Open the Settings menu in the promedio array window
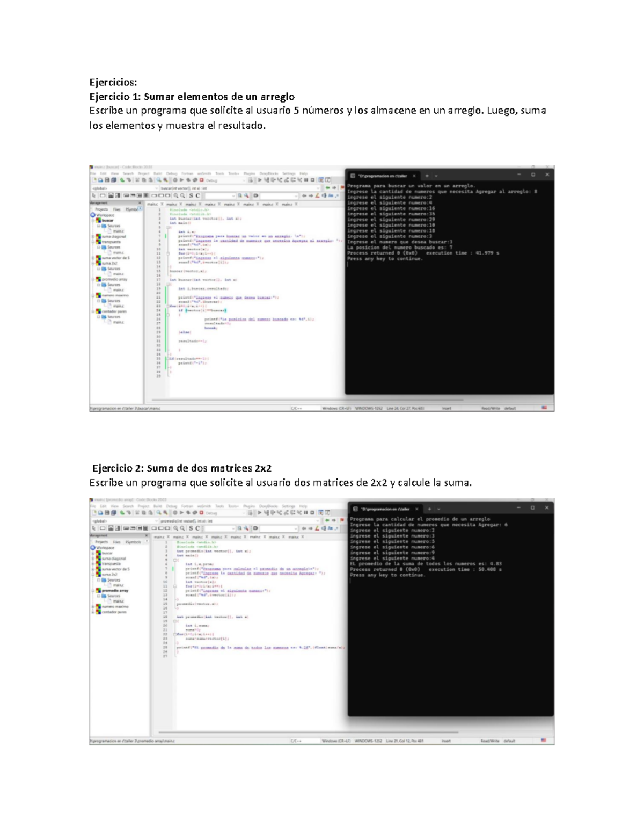Viewport: 644px width, 834px height. (x=288, y=506)
